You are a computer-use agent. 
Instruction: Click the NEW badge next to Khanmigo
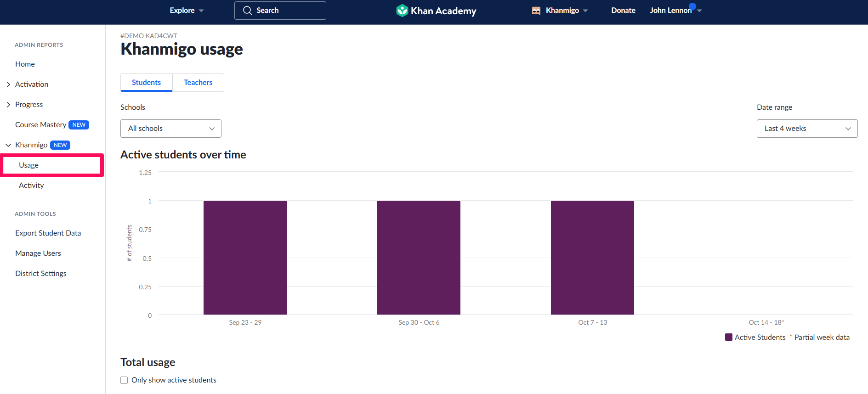click(x=60, y=145)
